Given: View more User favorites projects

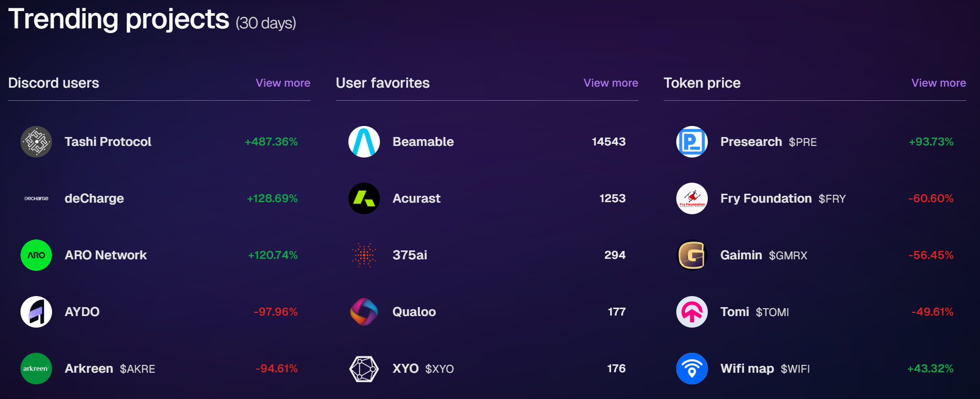Looking at the screenshot, I should coord(611,83).
